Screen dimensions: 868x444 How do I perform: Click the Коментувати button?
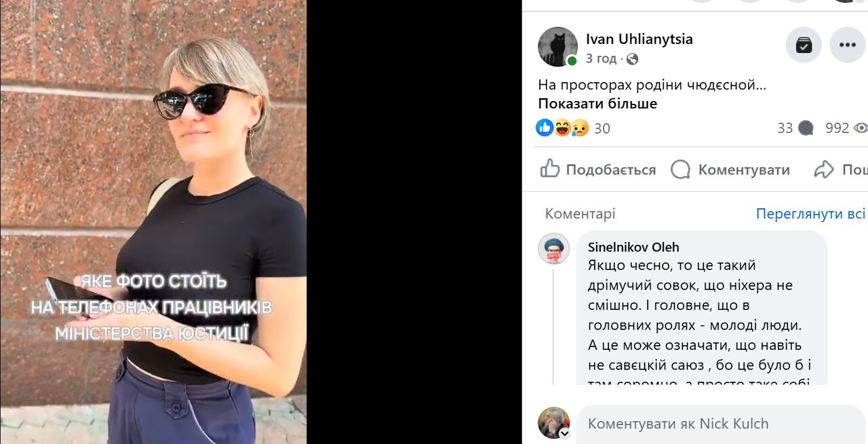pos(730,169)
